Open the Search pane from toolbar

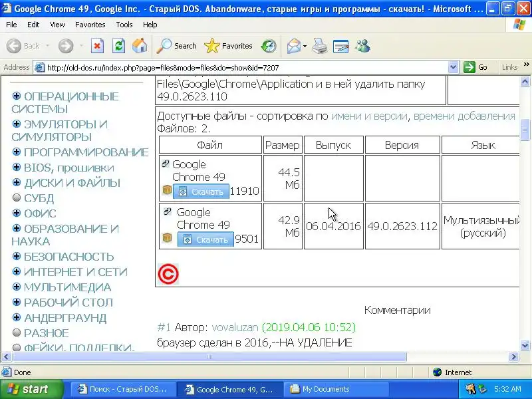pos(176,46)
